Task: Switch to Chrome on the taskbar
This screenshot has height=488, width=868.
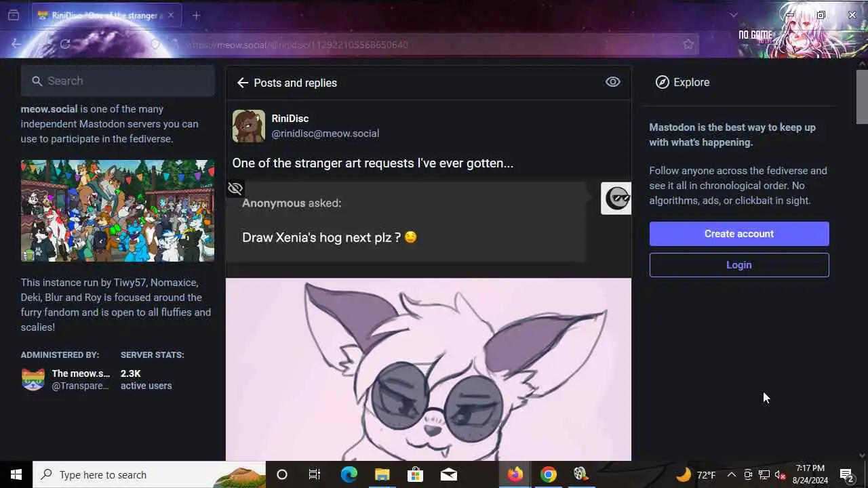Action: coord(549,474)
